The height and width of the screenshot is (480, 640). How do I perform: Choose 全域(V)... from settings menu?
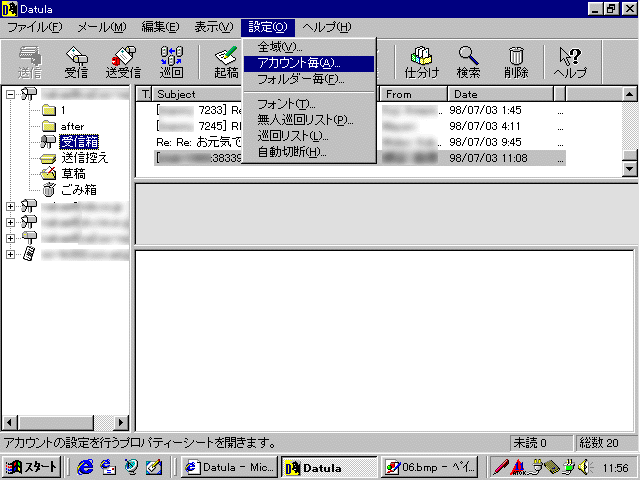tap(309, 47)
